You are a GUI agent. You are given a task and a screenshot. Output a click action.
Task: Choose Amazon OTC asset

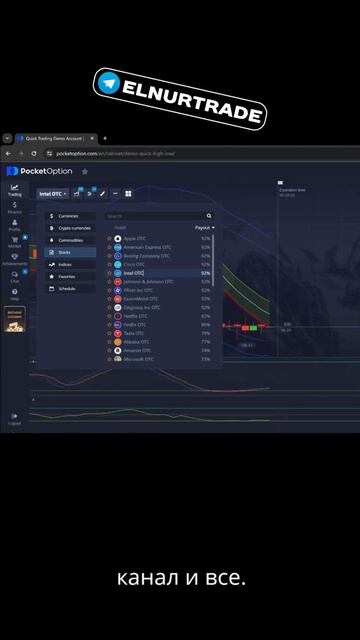[x=160, y=351]
